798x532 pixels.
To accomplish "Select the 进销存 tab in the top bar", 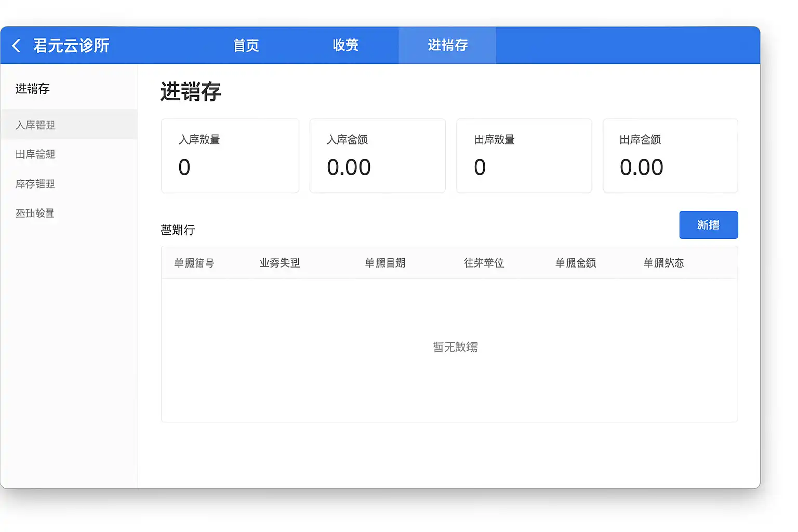I will click(447, 46).
